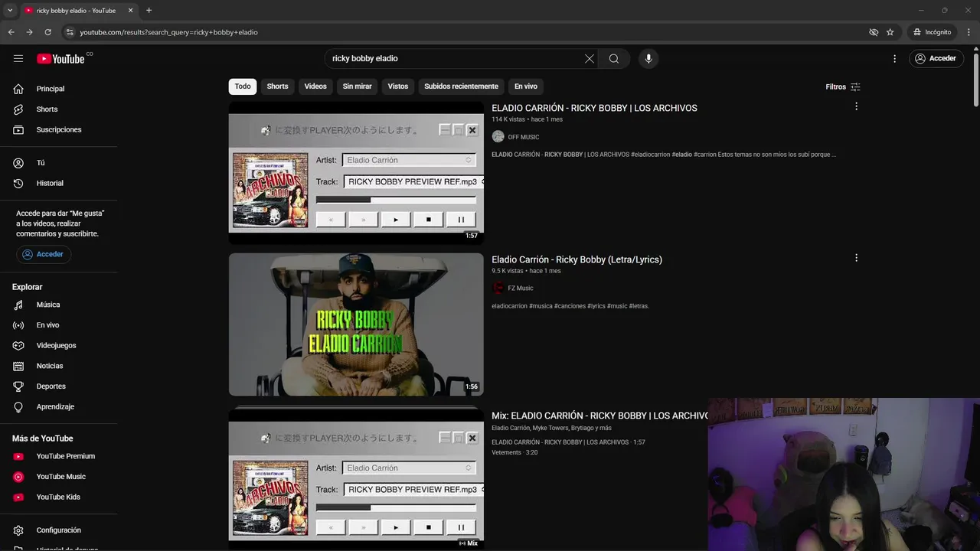Open more options for LOS ARCHIVOS video
Viewport: 980px width, 551px height.
tap(856, 106)
